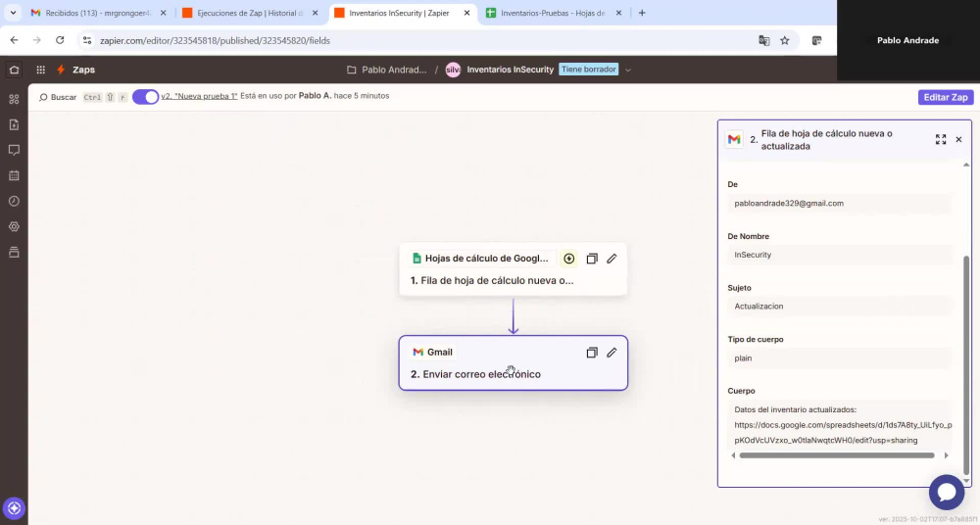Go back in the browser
Viewport: 980px width, 525px height.
[15, 40]
